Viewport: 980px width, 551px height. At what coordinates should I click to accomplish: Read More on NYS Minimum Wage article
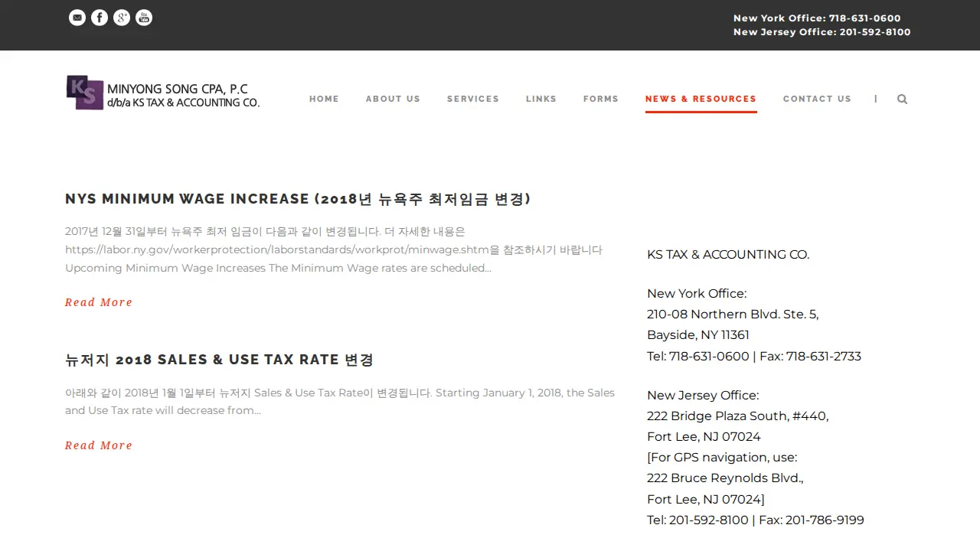99,302
